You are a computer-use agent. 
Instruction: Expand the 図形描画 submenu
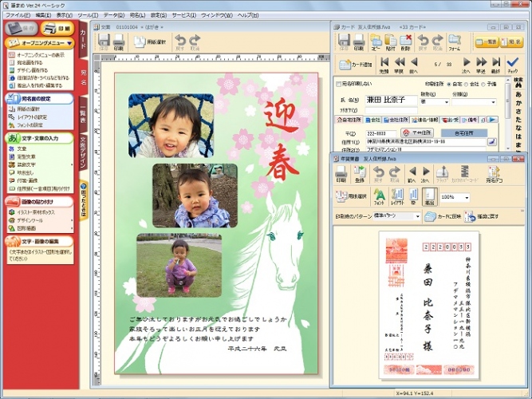[x=72, y=228]
